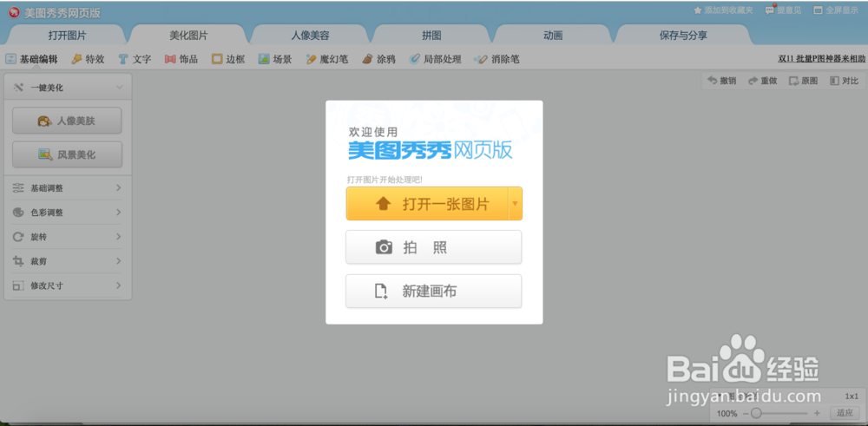The image size is (868, 426).
Task: Click the 人像美肤 portrait skin button
Action: 67,121
